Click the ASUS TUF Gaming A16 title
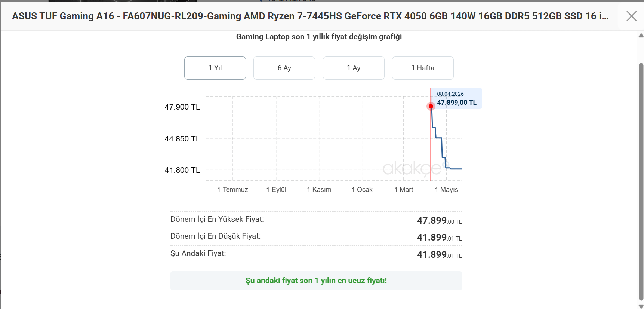The image size is (644, 309). click(x=310, y=16)
